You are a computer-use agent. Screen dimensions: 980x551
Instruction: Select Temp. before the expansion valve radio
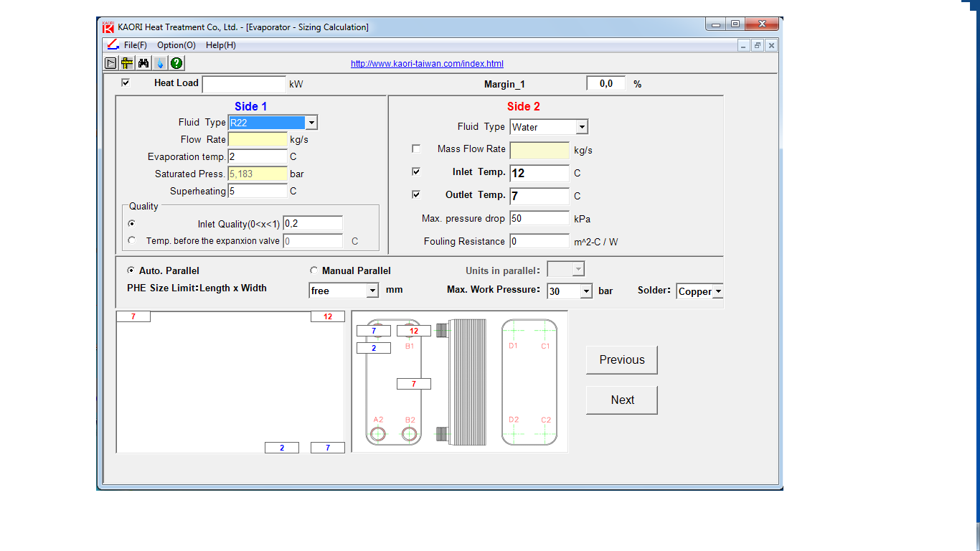(131, 240)
